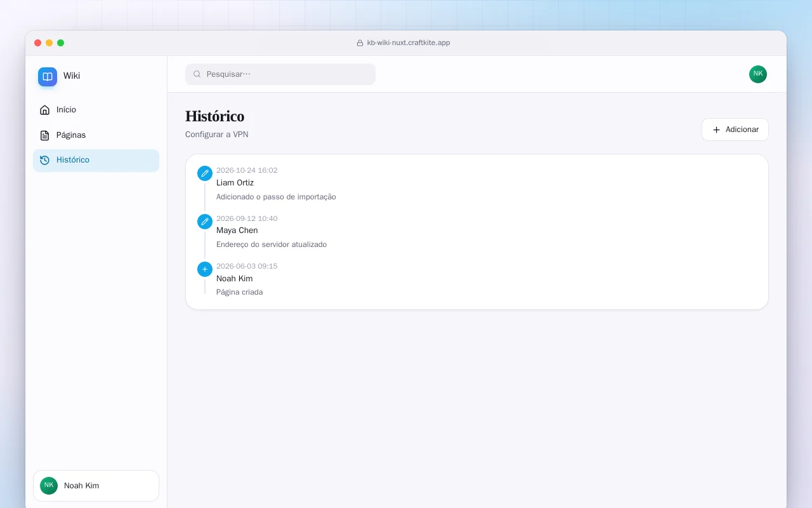Click the lock icon in address bar
This screenshot has width=812, height=508.
click(360, 43)
